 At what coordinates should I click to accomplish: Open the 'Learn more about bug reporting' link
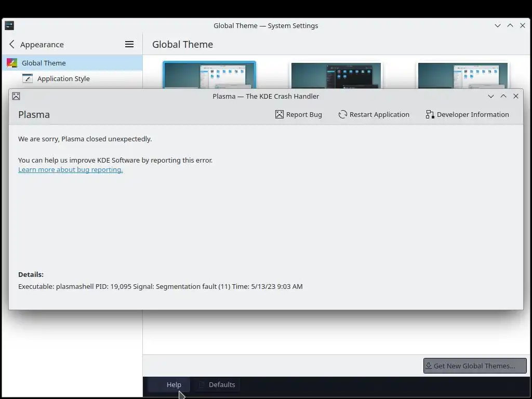(71, 170)
